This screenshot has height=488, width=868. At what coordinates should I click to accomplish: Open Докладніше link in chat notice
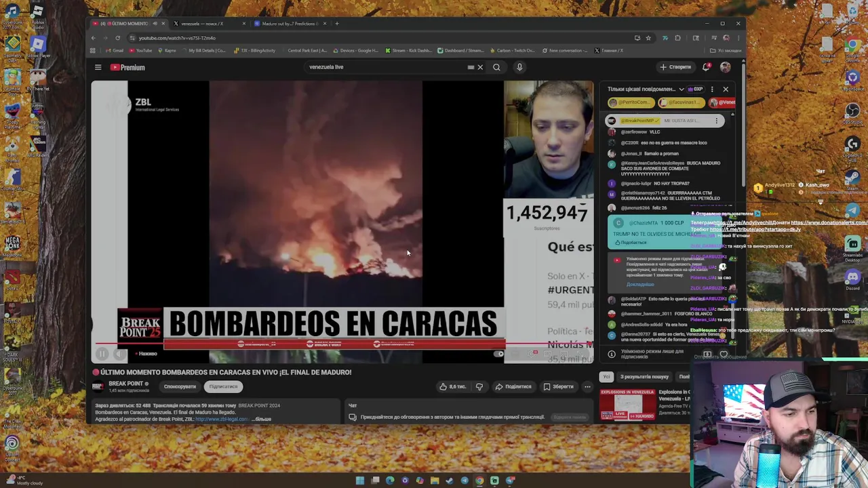coord(640,284)
